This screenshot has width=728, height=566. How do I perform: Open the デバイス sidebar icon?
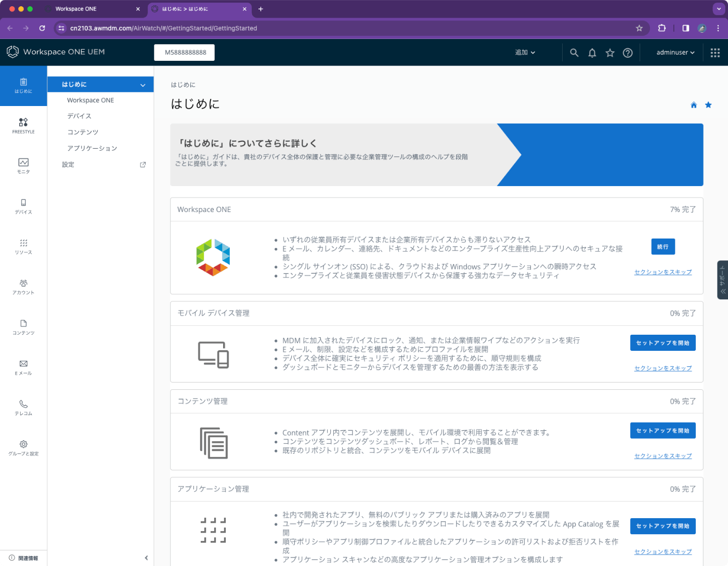click(23, 206)
